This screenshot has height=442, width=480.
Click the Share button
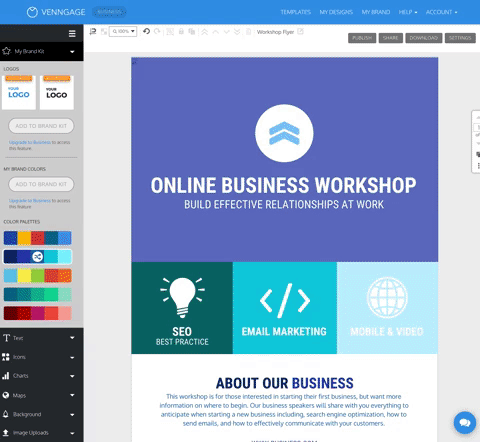(x=391, y=38)
